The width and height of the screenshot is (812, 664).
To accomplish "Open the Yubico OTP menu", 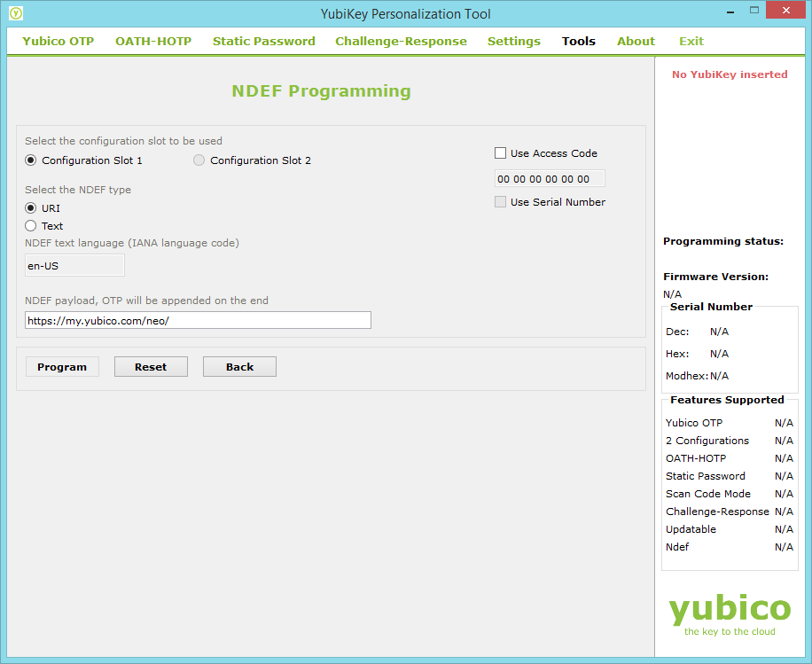I will (x=57, y=41).
